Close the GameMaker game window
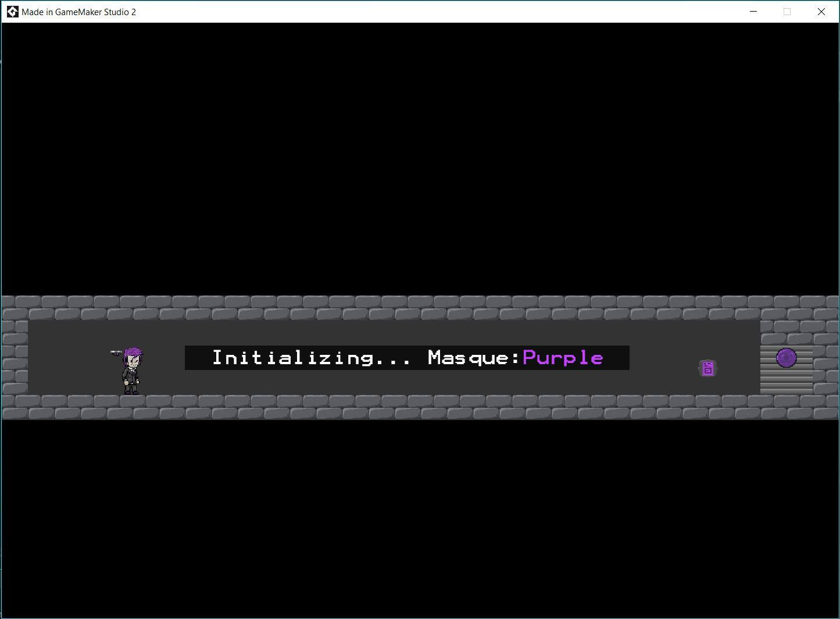Viewport: 840px width, 619px height. 821,12
